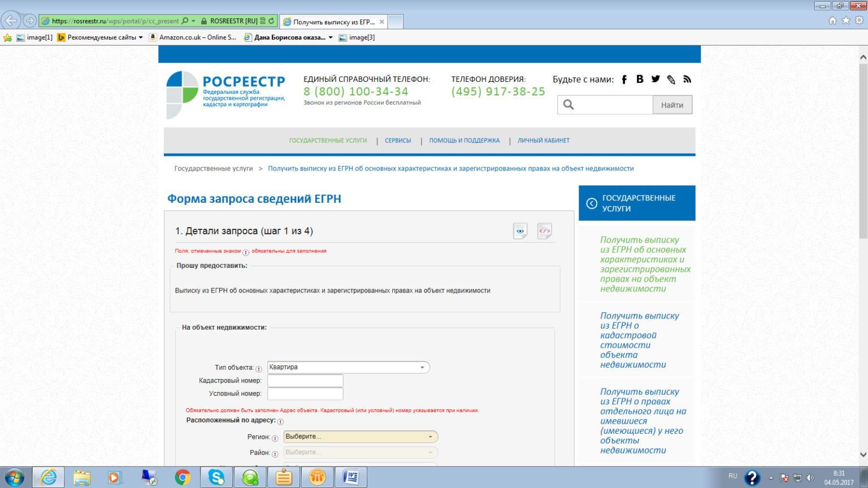Click the back arrow in Государственные услуги panel

(x=592, y=203)
